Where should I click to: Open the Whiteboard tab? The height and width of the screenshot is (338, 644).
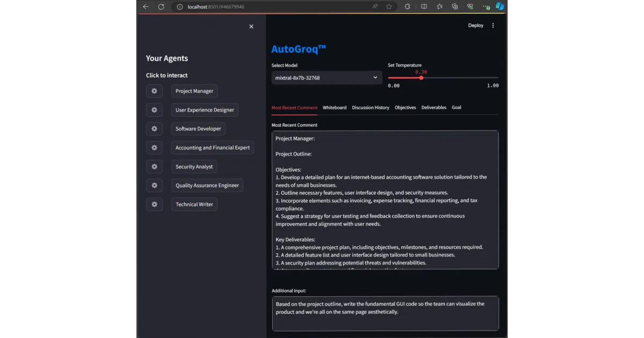point(334,107)
